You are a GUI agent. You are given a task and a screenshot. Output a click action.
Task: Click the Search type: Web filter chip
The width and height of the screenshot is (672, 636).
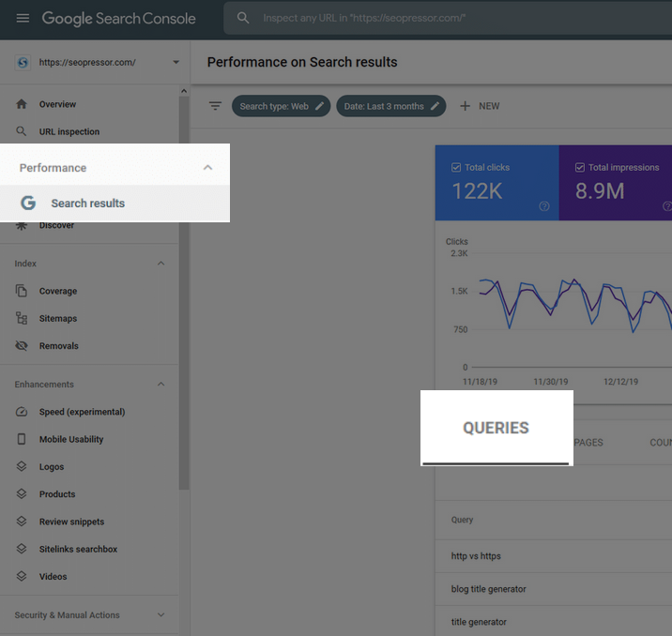tap(282, 106)
